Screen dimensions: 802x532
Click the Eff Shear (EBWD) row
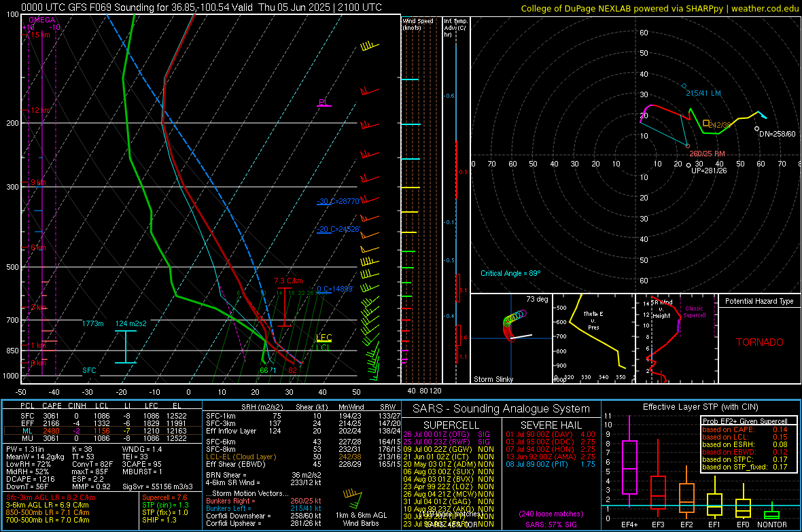[303, 465]
